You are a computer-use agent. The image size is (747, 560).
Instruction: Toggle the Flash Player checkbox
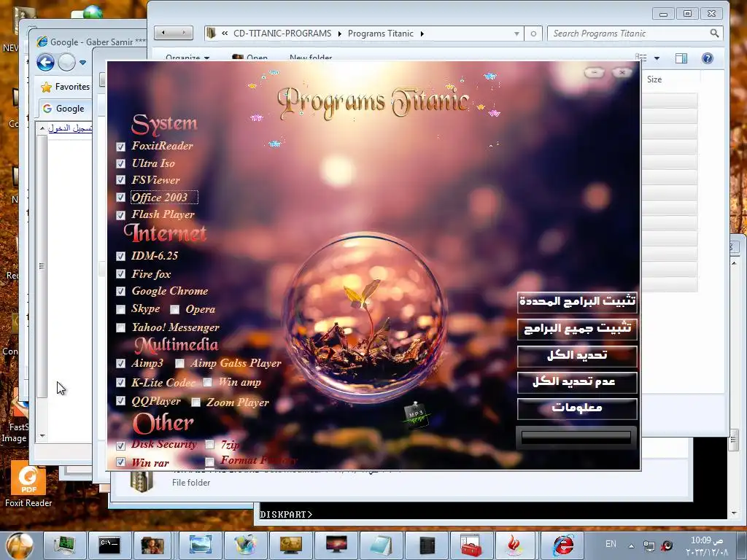pyautogui.click(x=121, y=215)
